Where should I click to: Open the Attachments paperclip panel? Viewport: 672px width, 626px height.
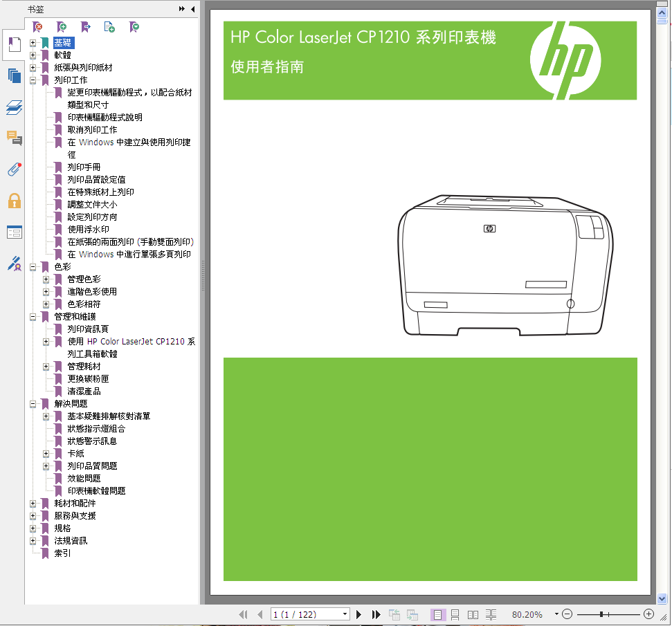pyautogui.click(x=14, y=169)
